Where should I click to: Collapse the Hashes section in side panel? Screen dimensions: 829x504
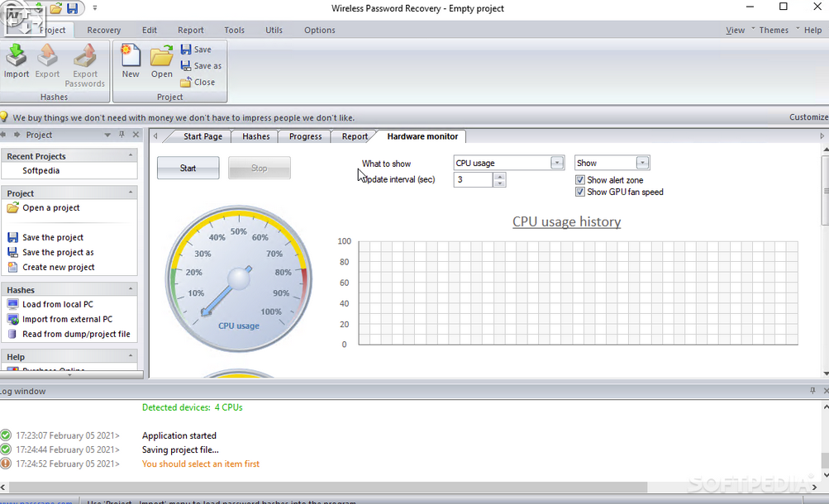coord(131,289)
